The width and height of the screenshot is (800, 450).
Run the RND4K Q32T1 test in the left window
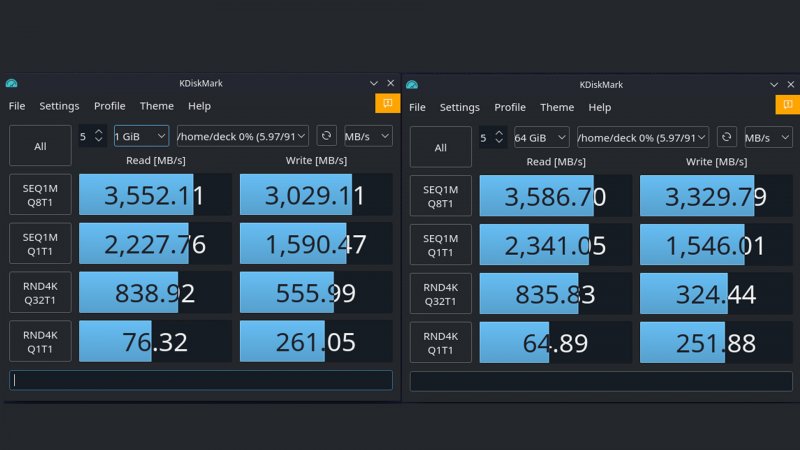tap(40, 292)
